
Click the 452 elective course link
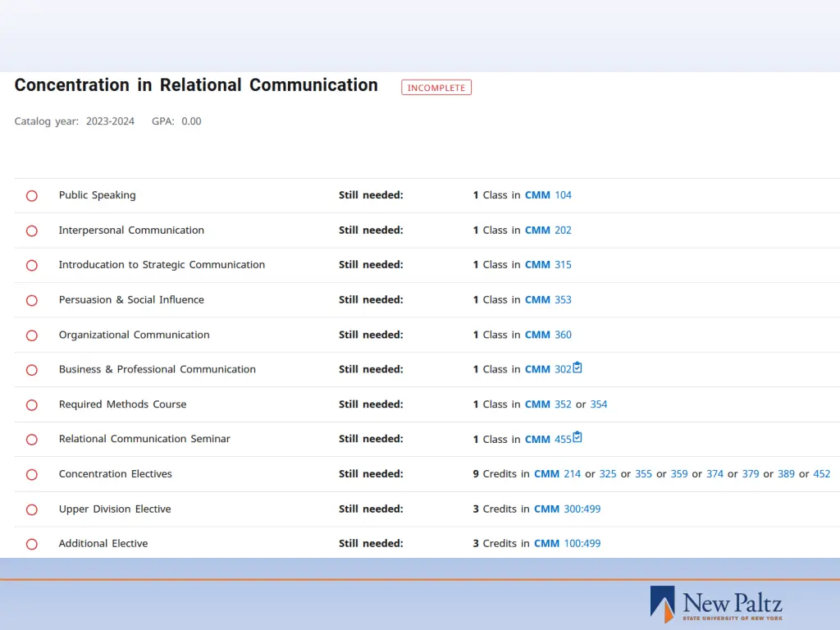822,474
